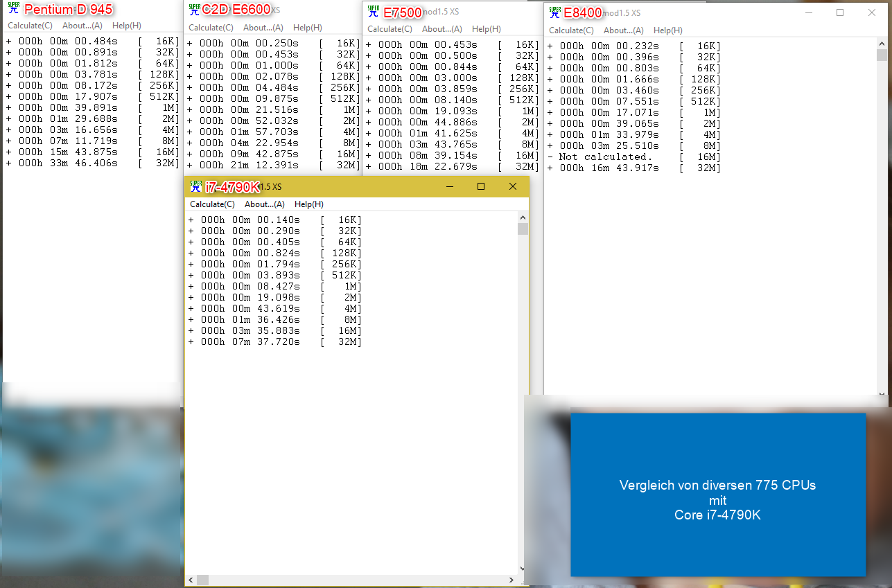Open About menu in C2D E6600 window
The width and height of the screenshot is (892, 588).
click(263, 28)
